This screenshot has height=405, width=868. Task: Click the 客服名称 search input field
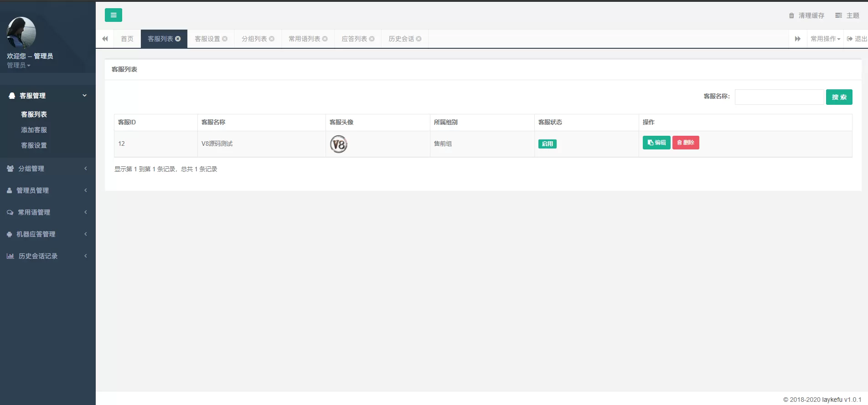click(779, 97)
